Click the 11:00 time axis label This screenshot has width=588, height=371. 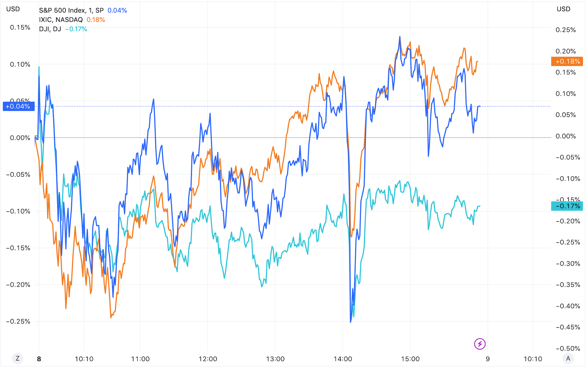tap(140, 359)
